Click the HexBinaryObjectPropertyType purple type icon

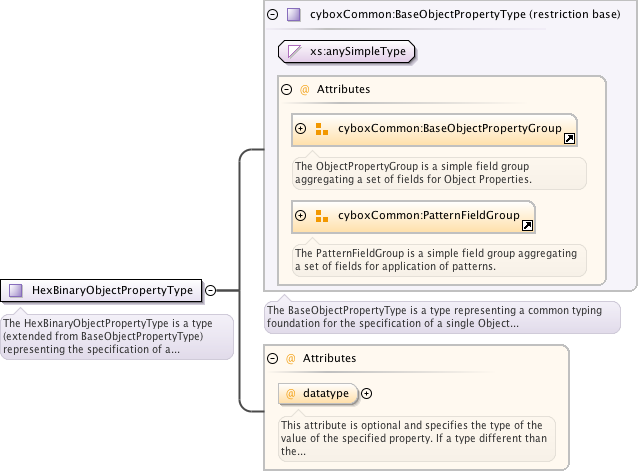point(16,290)
